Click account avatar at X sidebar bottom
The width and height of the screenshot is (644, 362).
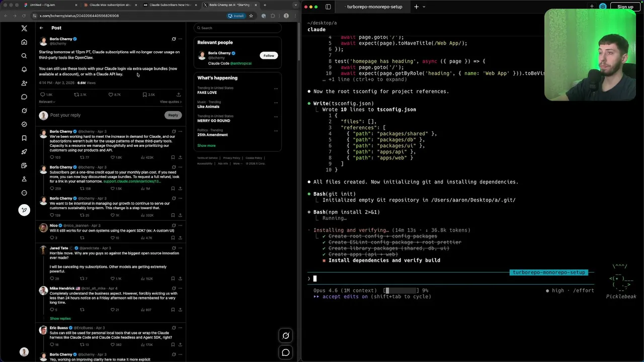[24, 352]
